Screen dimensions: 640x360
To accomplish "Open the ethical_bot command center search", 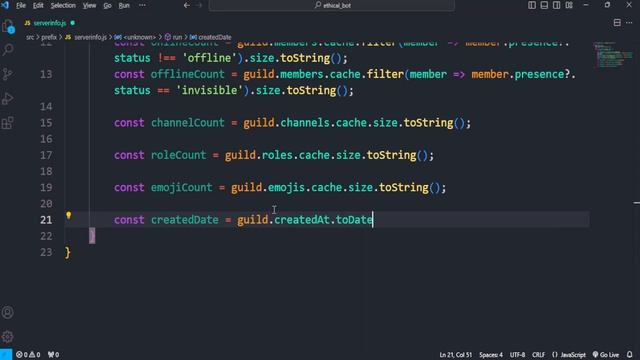I will click(332, 5).
